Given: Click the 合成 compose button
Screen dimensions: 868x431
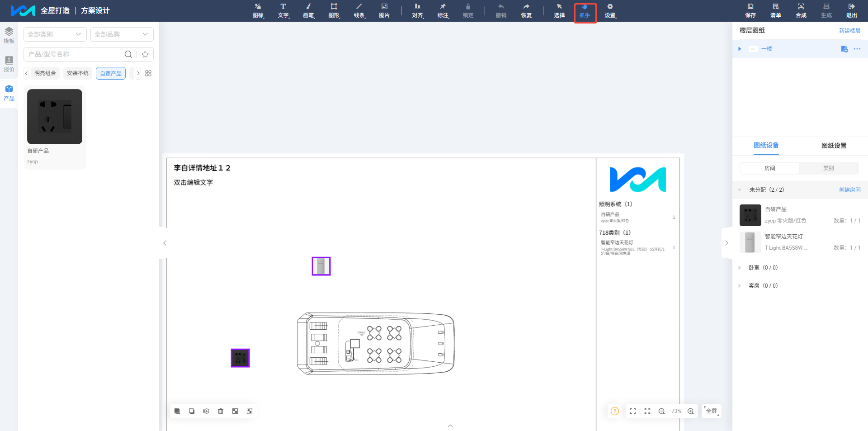Looking at the screenshot, I should [x=801, y=11].
